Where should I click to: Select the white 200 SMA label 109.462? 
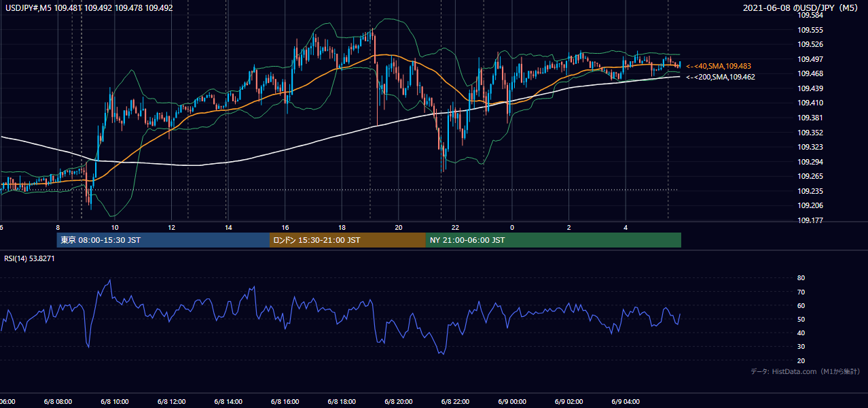[721, 77]
